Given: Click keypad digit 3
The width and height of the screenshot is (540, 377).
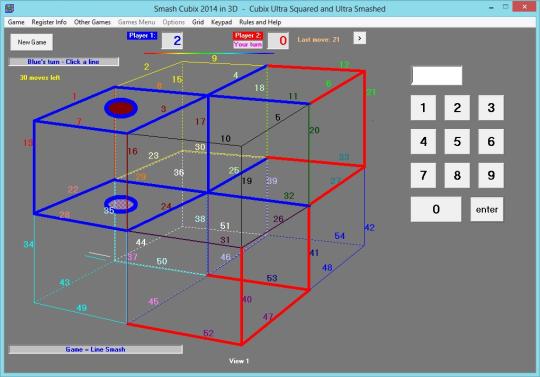Looking at the screenshot, I should (491, 107).
